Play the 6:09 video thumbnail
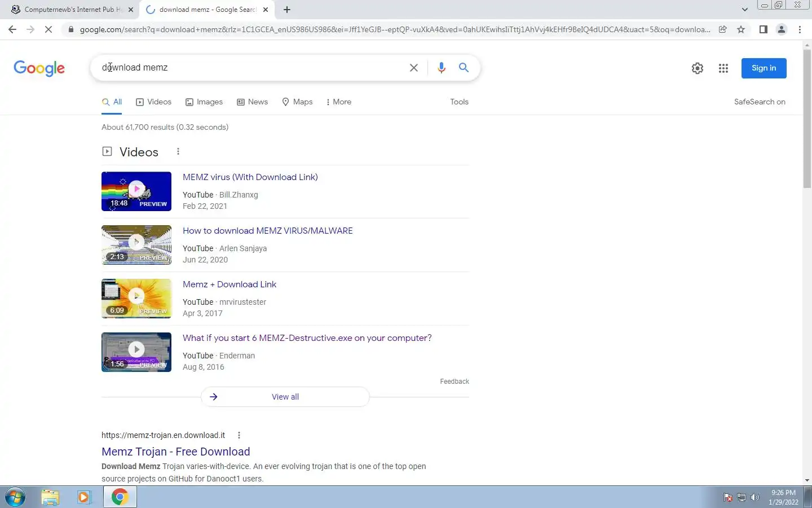Screen dimensions: 812x508 point(136,299)
